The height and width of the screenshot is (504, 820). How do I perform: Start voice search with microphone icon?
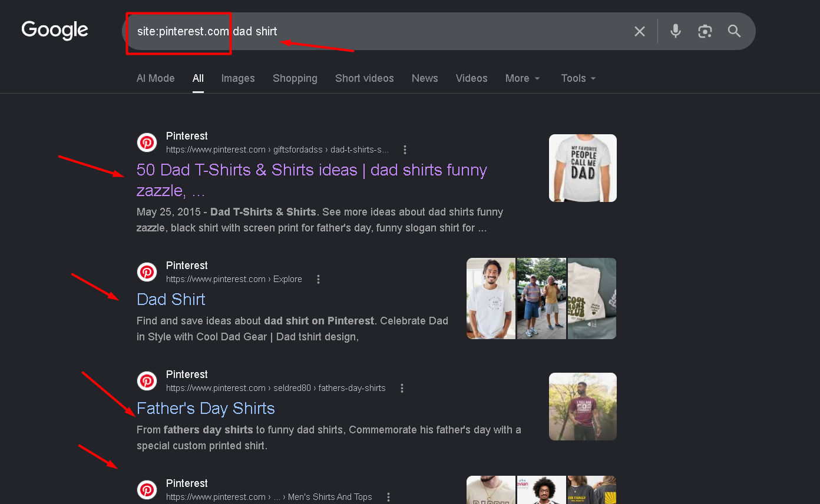tap(676, 31)
